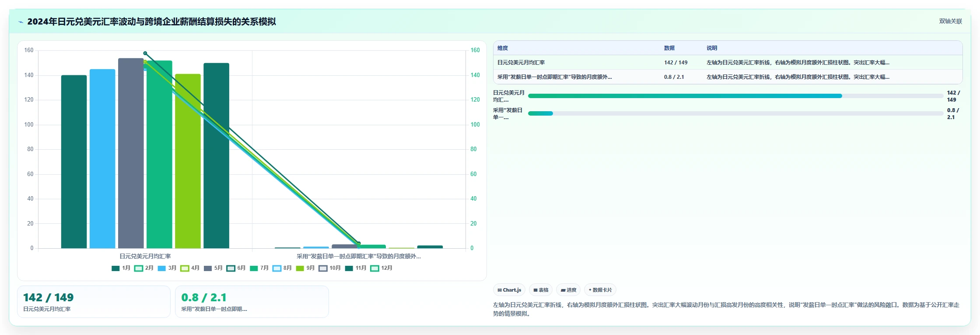Open the 142 / 149 data card
The image size is (980, 335).
click(x=94, y=302)
